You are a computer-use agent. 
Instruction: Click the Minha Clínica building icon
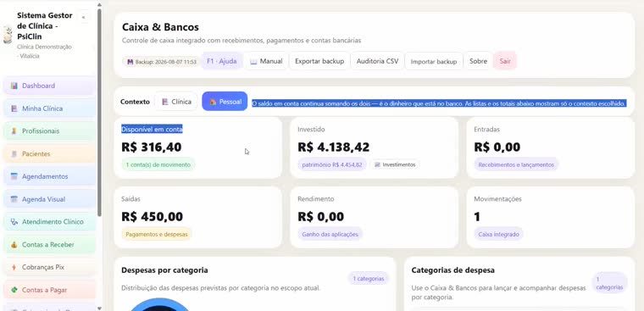[14, 108]
